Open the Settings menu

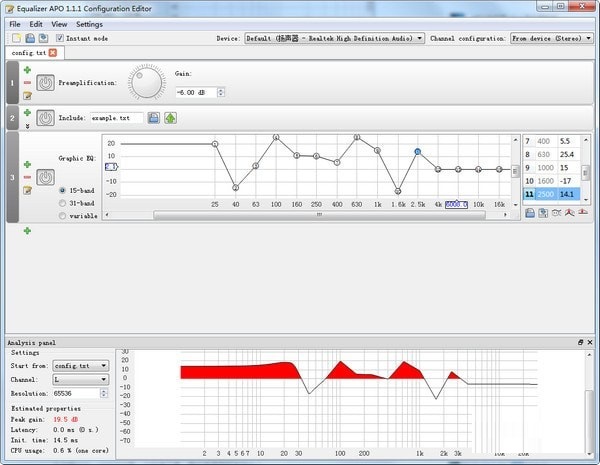point(89,23)
